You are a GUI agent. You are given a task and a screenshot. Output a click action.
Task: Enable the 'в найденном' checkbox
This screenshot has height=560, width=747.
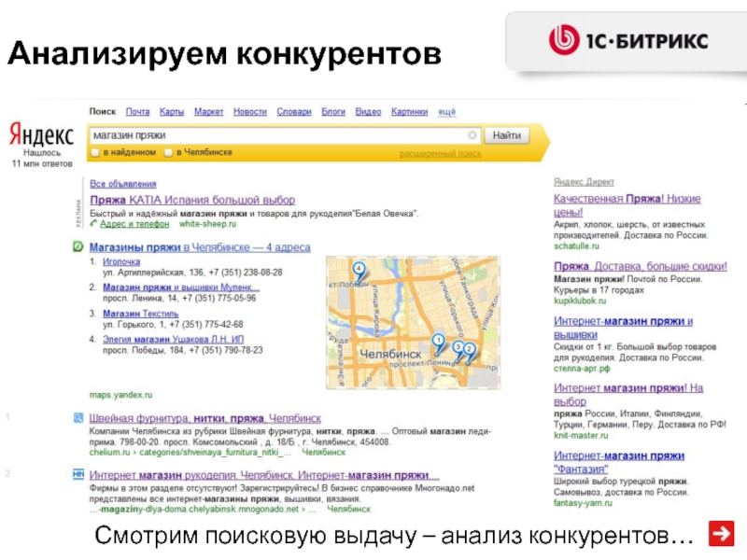(96, 152)
